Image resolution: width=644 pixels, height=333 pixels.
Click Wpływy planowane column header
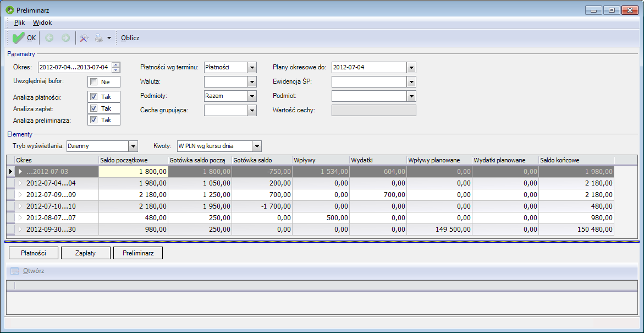[x=440, y=160]
